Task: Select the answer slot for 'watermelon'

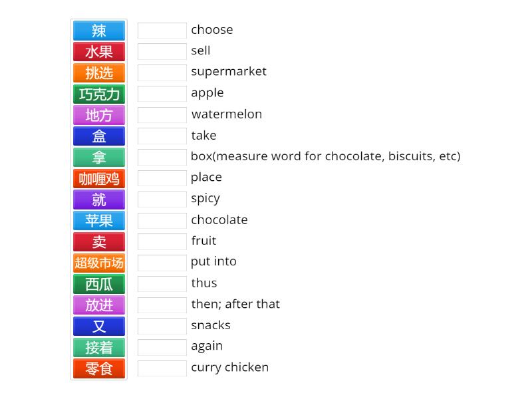Action: (162, 115)
